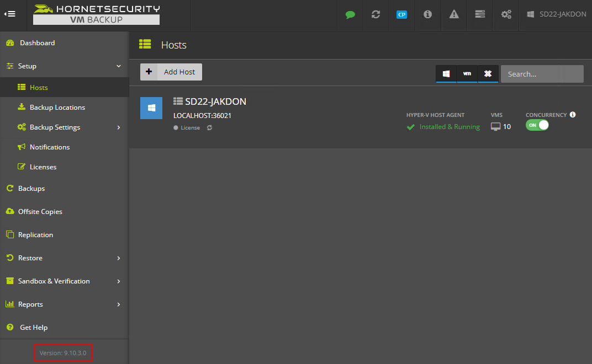The image size is (592, 364).
Task: Click the blue Windows host tile icon
Action: pos(151,108)
